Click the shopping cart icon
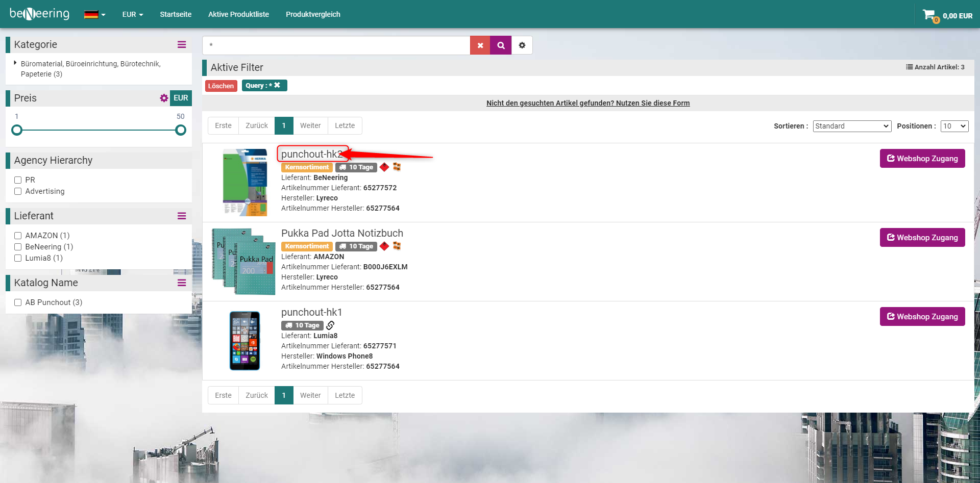This screenshot has width=980, height=483. pos(929,15)
